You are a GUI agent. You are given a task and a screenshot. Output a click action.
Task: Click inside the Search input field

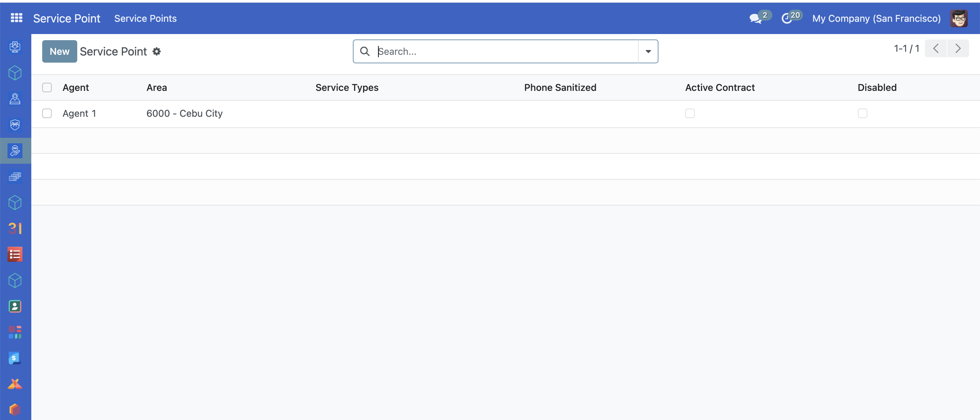(x=494, y=51)
